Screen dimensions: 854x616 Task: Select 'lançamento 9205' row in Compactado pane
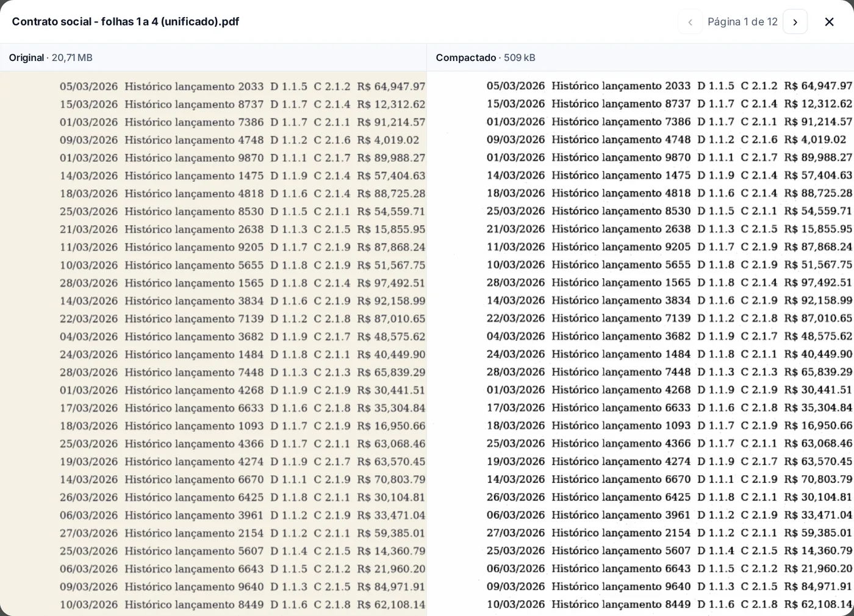click(x=670, y=246)
